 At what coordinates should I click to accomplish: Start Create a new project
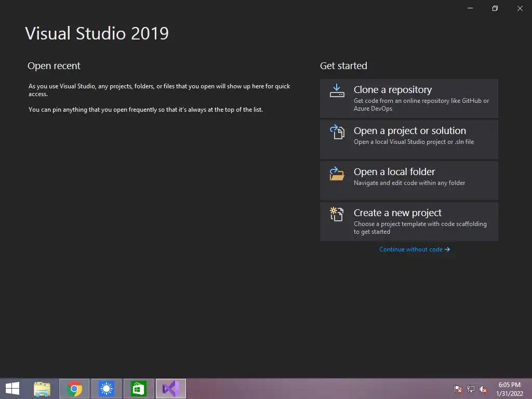(409, 221)
